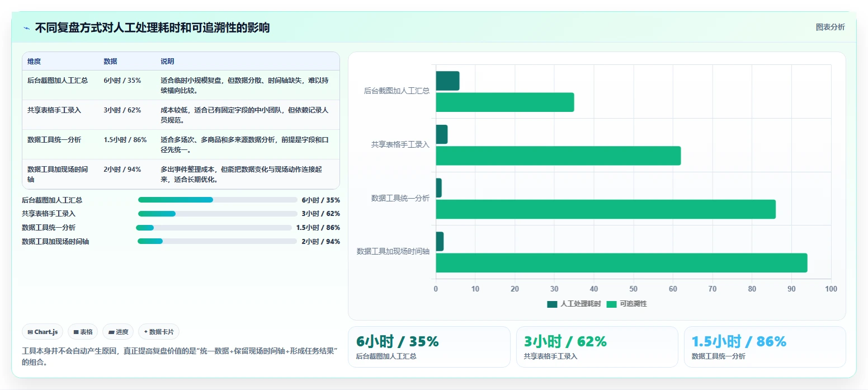The width and height of the screenshot is (868, 390).
Task: Toggle the 可追溯性 legend entry
Action: pos(626,304)
